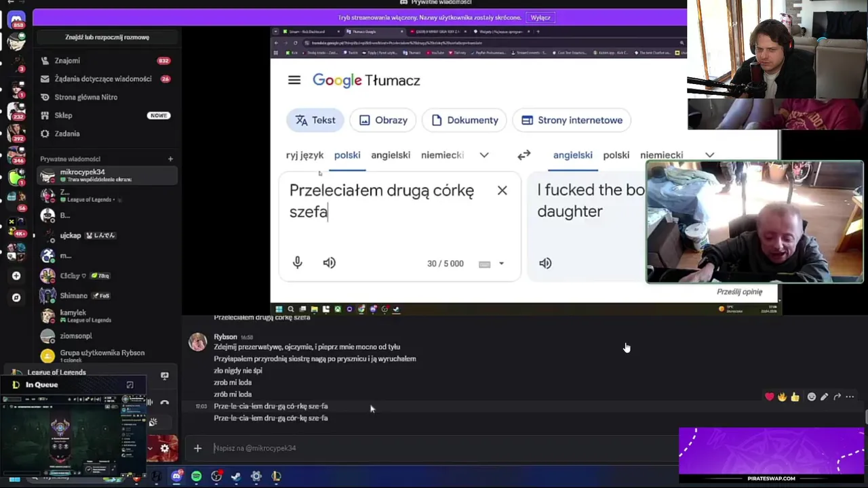Toggle screen share in voice panel
The width and height of the screenshot is (868, 488).
tap(164, 375)
